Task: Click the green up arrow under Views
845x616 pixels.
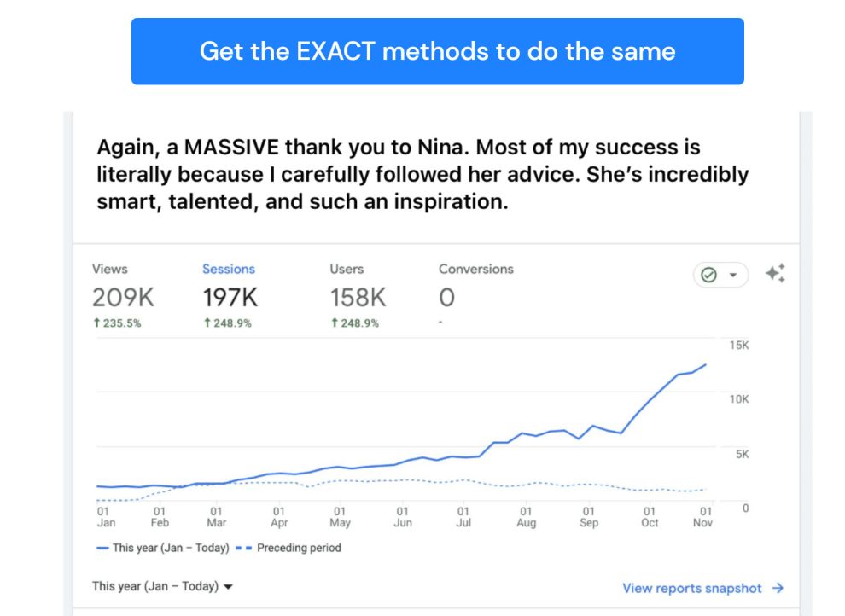Action: coord(96,323)
